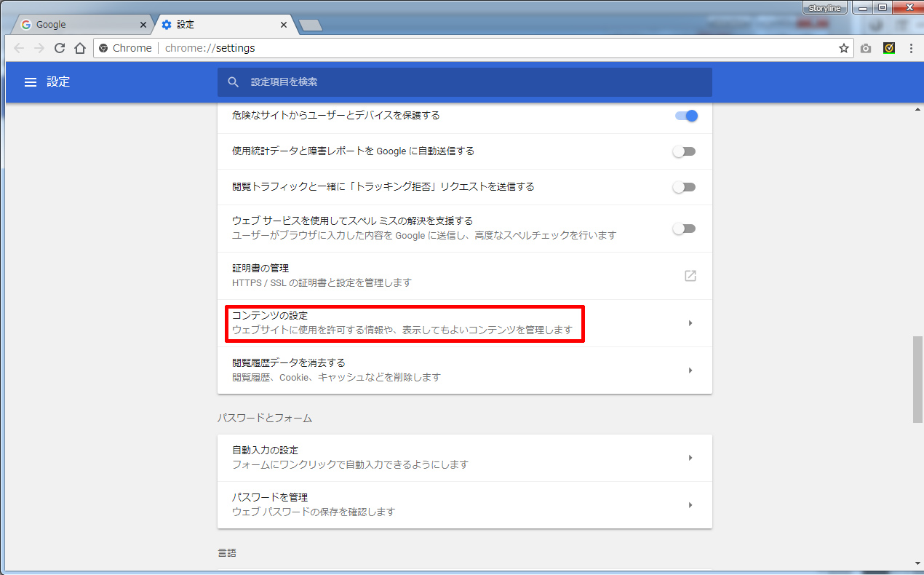Enable the スペルミス web service toggle

click(x=684, y=229)
